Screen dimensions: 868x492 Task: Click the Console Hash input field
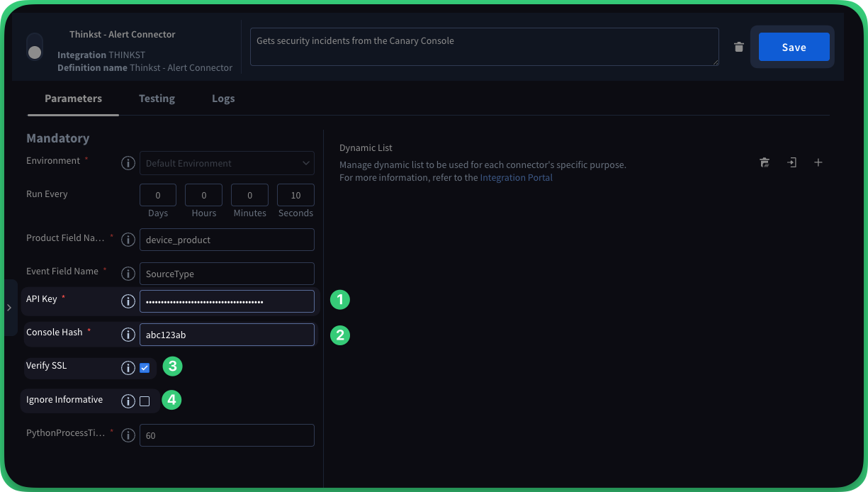(227, 335)
